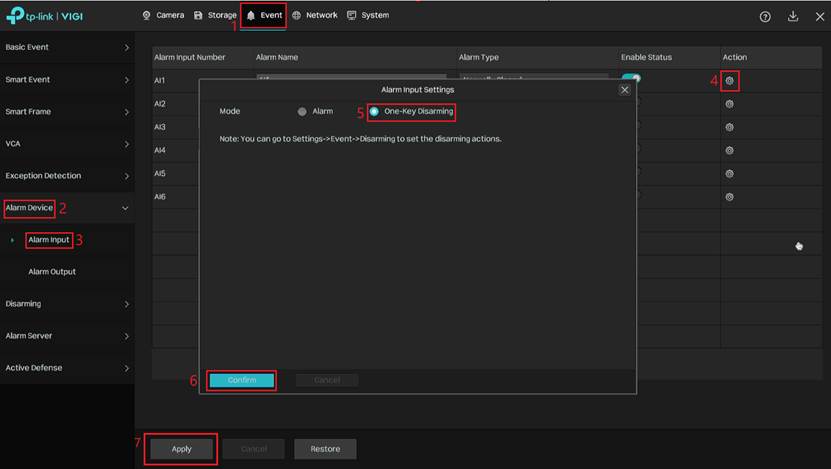This screenshot has height=469, width=831.
Task: Click the Apply button
Action: 181,449
